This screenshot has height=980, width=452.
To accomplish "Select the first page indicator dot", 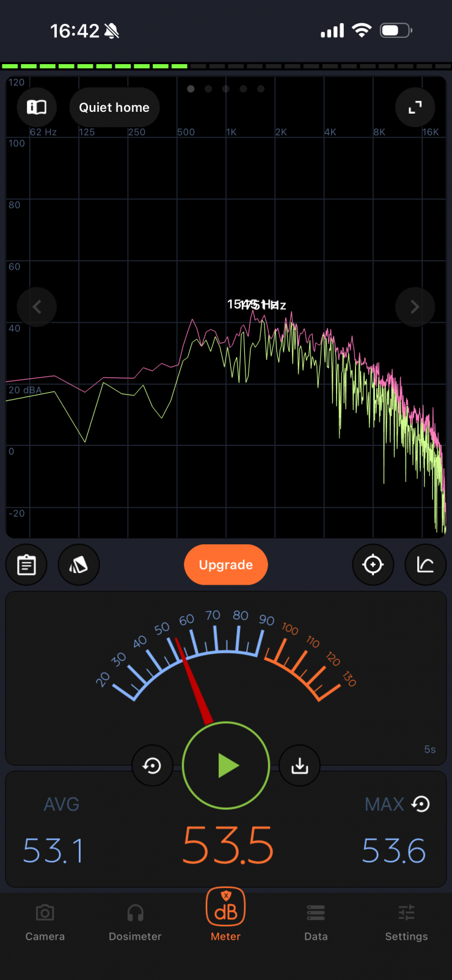I will (191, 89).
